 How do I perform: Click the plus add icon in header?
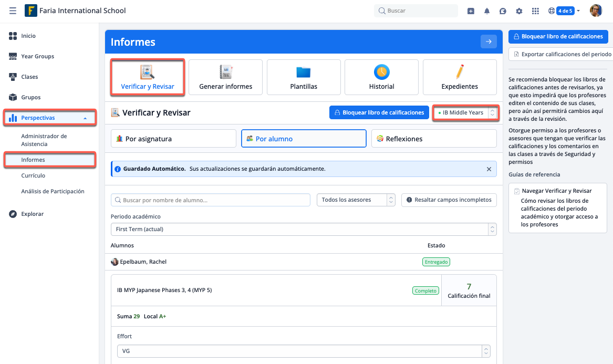tap(471, 11)
